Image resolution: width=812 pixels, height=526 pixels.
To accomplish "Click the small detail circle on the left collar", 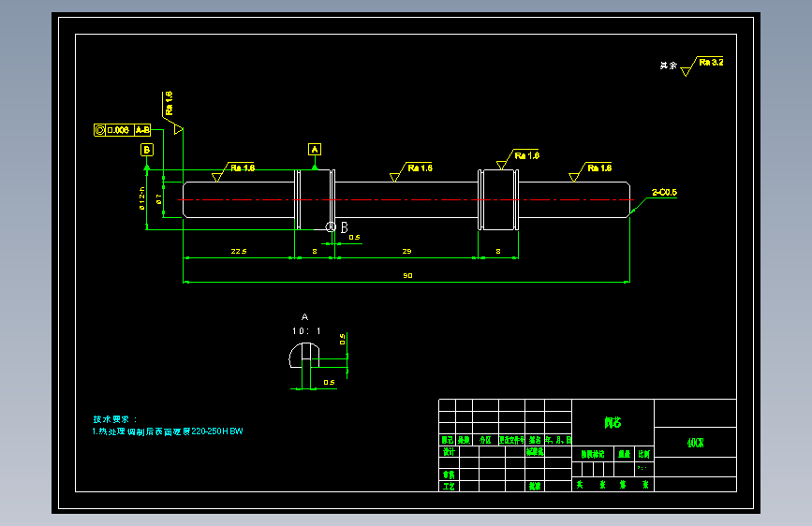I will pyautogui.click(x=331, y=226).
